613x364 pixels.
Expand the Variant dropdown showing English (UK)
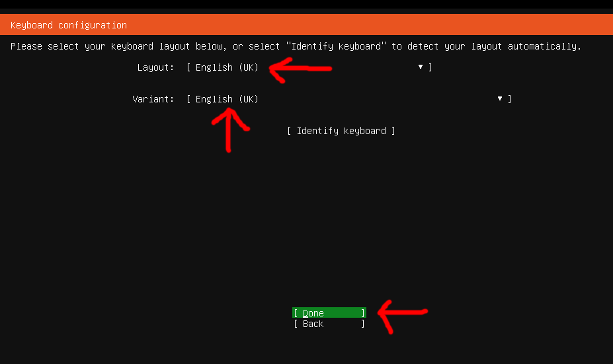[x=227, y=99]
